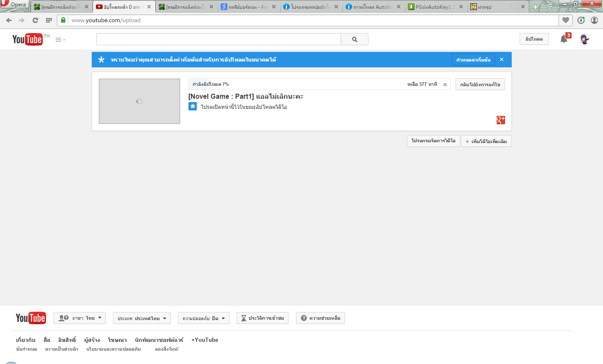Open the ลองสิ่งใหม่! link
This screenshot has height=364, width=603.
point(167,349)
